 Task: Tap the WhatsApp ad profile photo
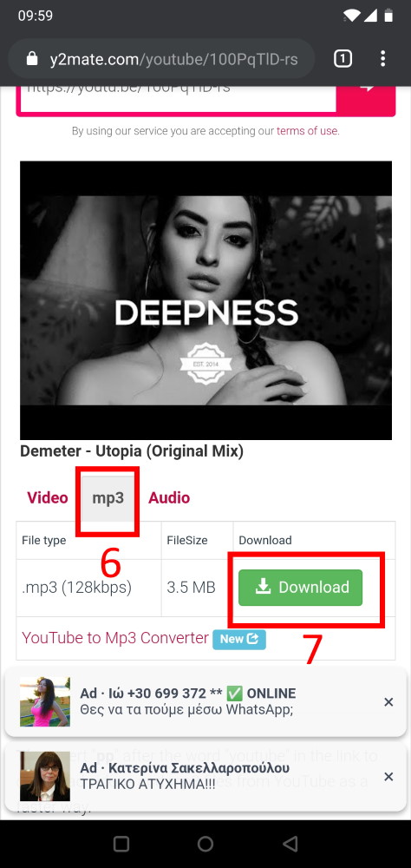pos(45,701)
